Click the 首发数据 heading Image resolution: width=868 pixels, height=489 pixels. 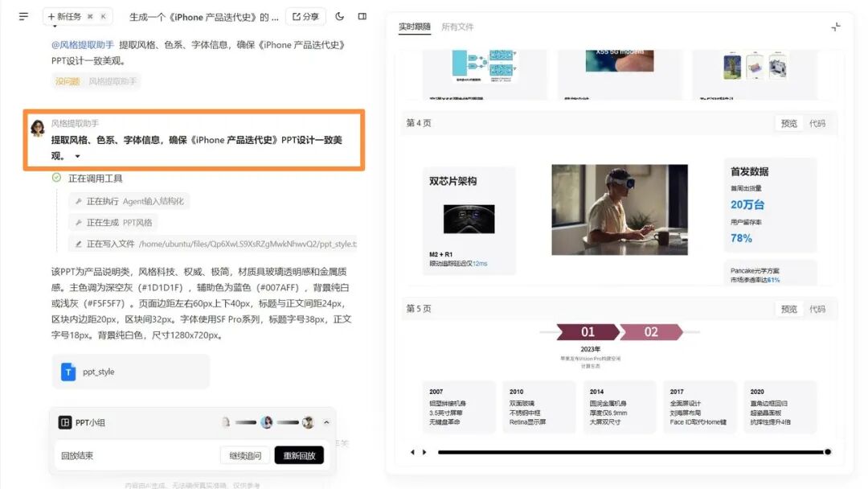[750, 171]
